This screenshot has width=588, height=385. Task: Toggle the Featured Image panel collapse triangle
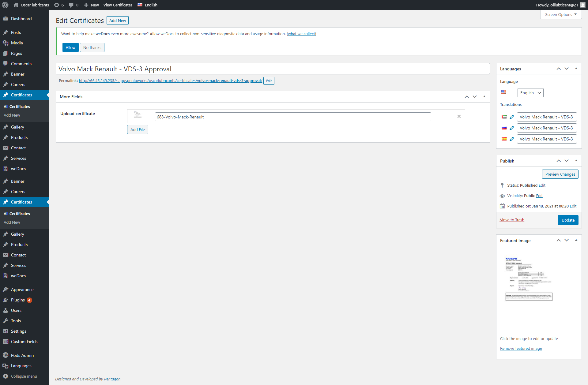tap(576, 240)
